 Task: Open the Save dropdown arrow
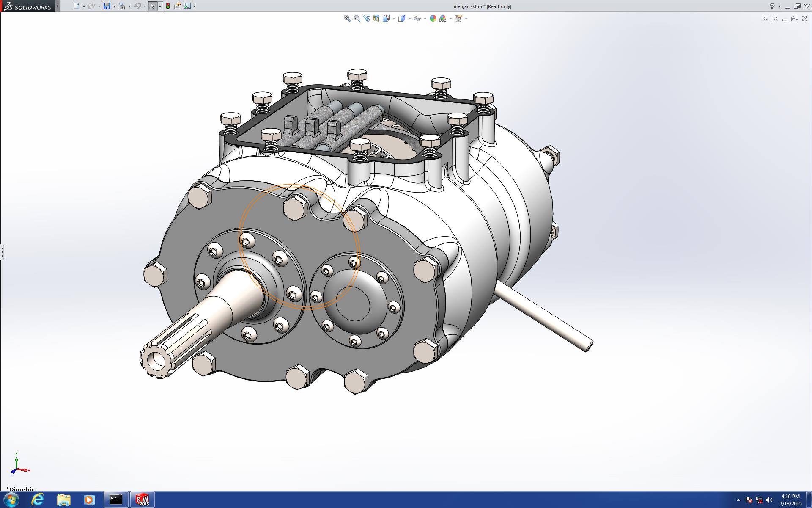coord(114,6)
